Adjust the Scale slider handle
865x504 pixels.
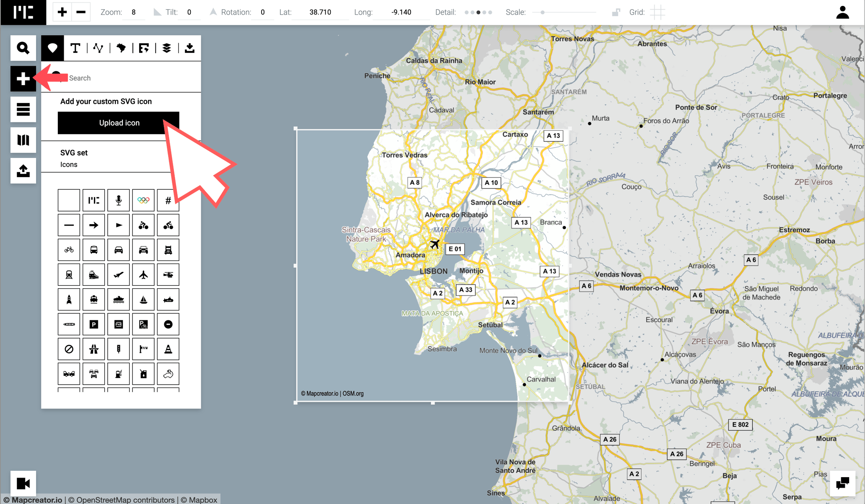542,12
